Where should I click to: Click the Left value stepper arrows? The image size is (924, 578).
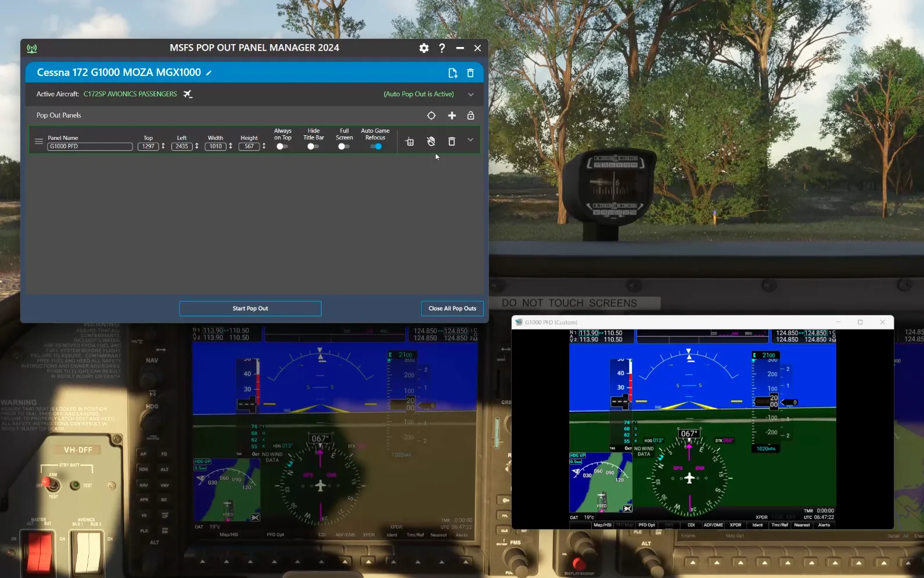coord(197,146)
